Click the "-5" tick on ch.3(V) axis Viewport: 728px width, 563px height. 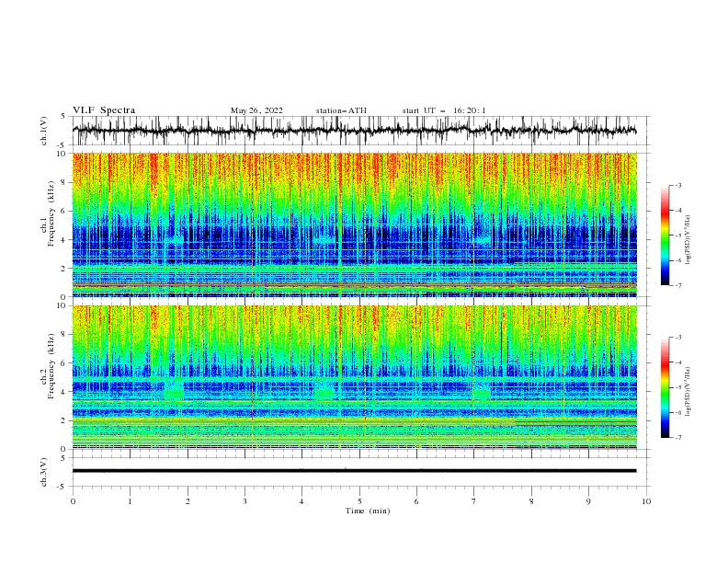coord(63,487)
